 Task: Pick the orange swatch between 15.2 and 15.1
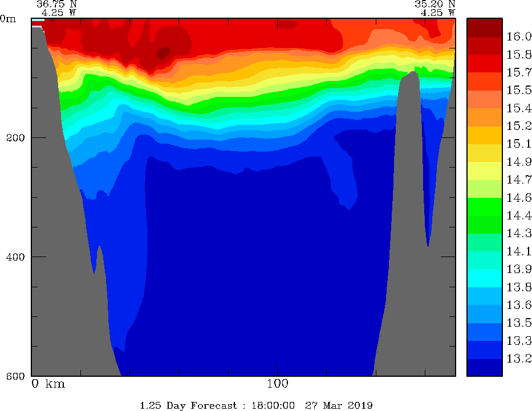(485, 135)
